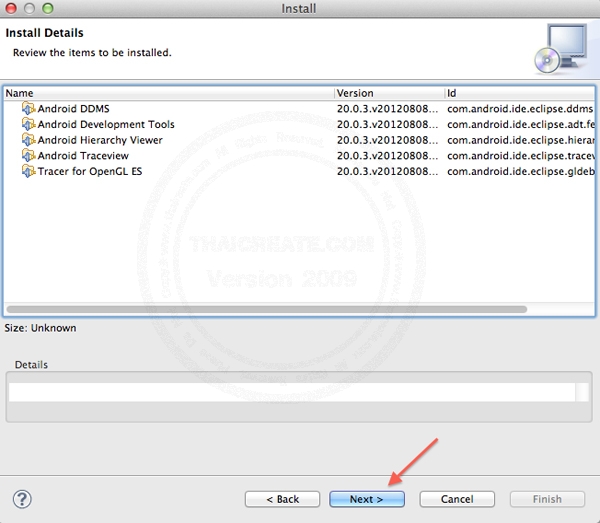Open help with the question mark icon

coord(22,499)
